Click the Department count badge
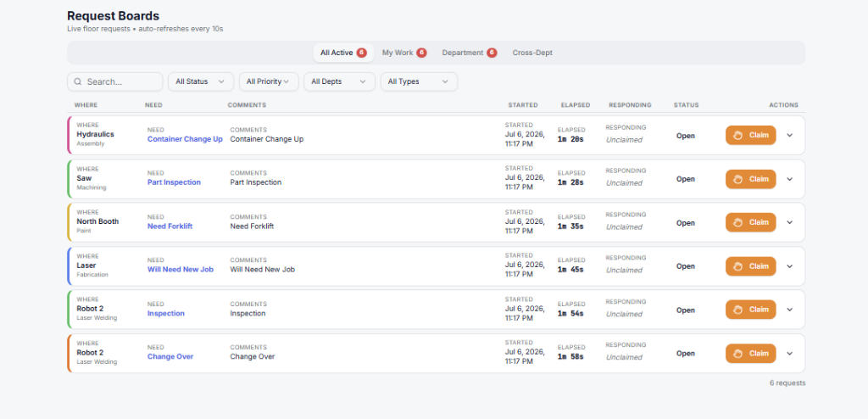This screenshot has width=868, height=419. pos(492,53)
